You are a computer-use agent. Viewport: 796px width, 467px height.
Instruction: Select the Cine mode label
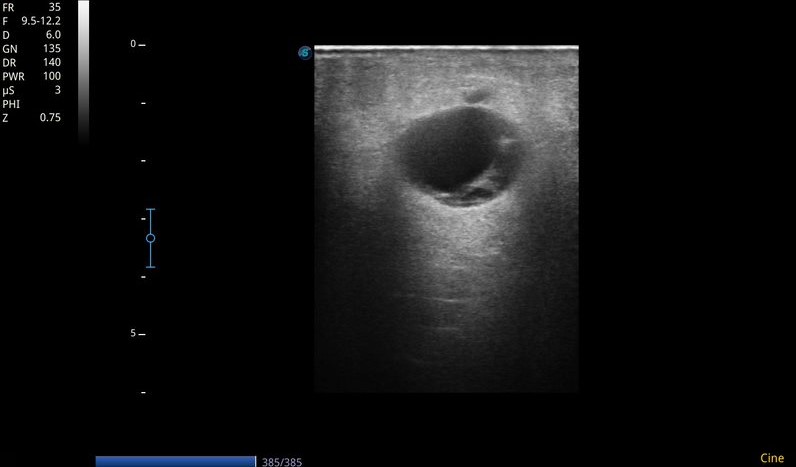(x=772, y=459)
